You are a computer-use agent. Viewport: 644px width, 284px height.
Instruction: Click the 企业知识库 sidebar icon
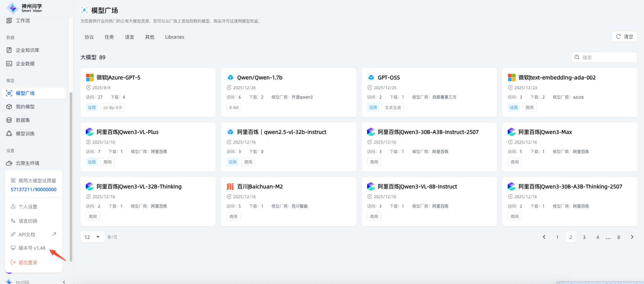tap(9, 50)
